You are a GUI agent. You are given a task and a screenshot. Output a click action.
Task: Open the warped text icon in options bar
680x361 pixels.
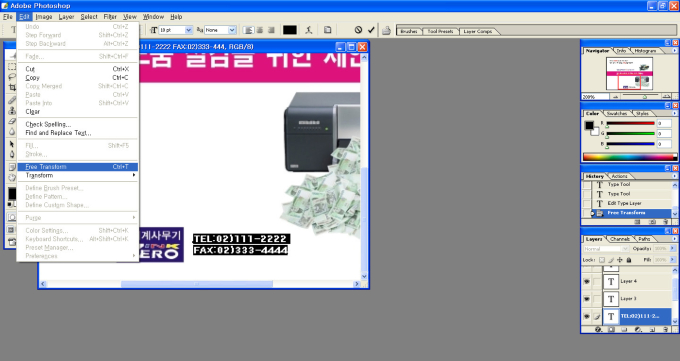(x=308, y=30)
